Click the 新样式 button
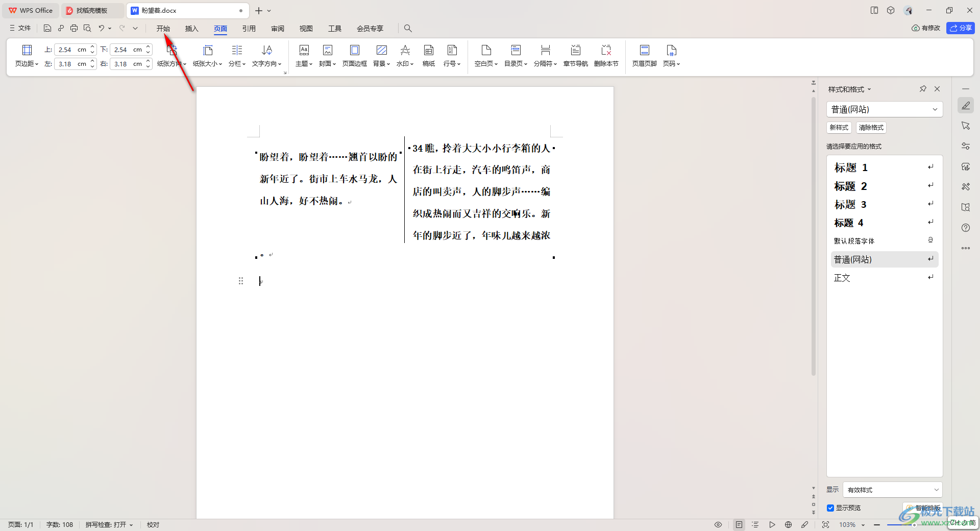Image resolution: width=980 pixels, height=531 pixels. [839, 128]
